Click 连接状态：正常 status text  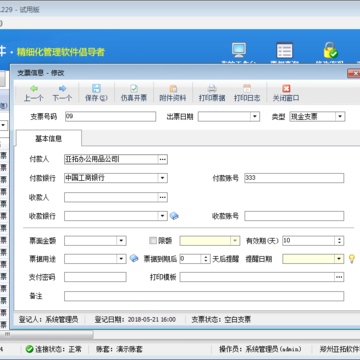click(58, 349)
